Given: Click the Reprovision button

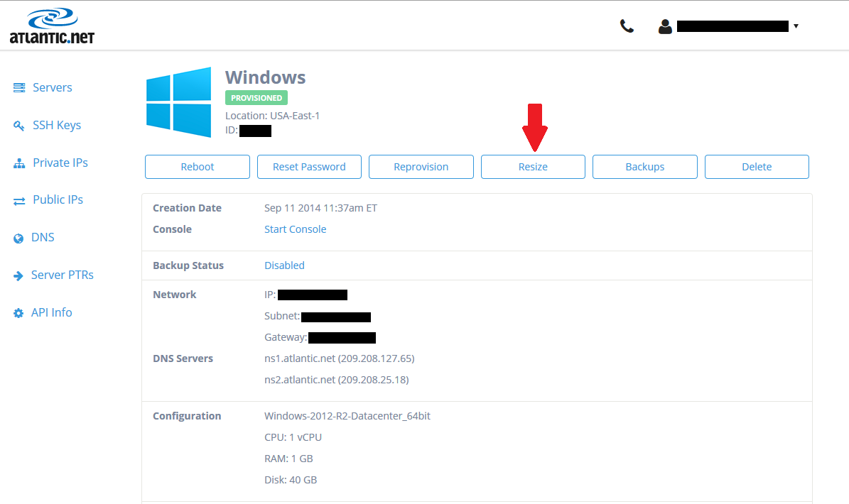Looking at the screenshot, I should [x=421, y=167].
